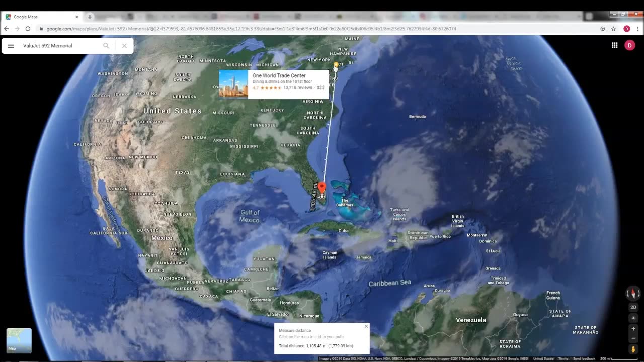The image size is (644, 362).
Task: Open the Google Maps hamburger menu
Action: pos(11,46)
